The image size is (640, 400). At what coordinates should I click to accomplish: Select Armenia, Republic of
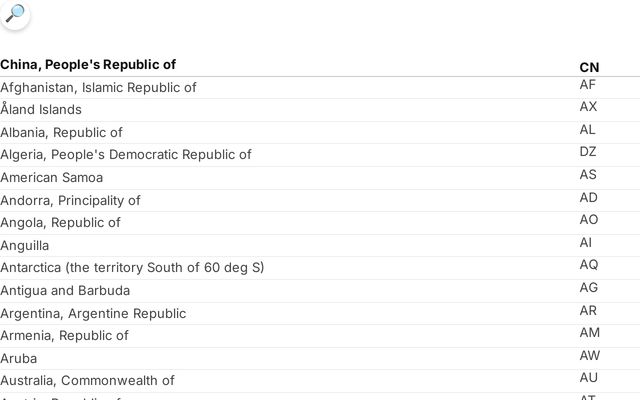click(64, 336)
